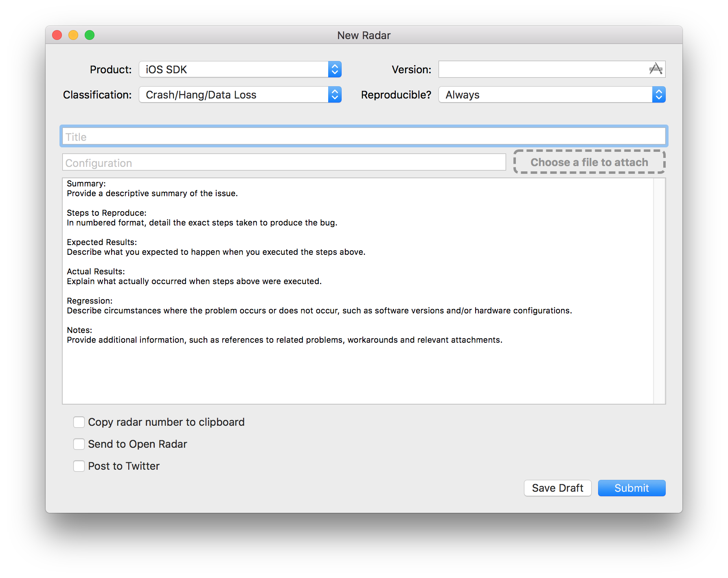Click the 'Actual Results:' heading text

coord(96,271)
